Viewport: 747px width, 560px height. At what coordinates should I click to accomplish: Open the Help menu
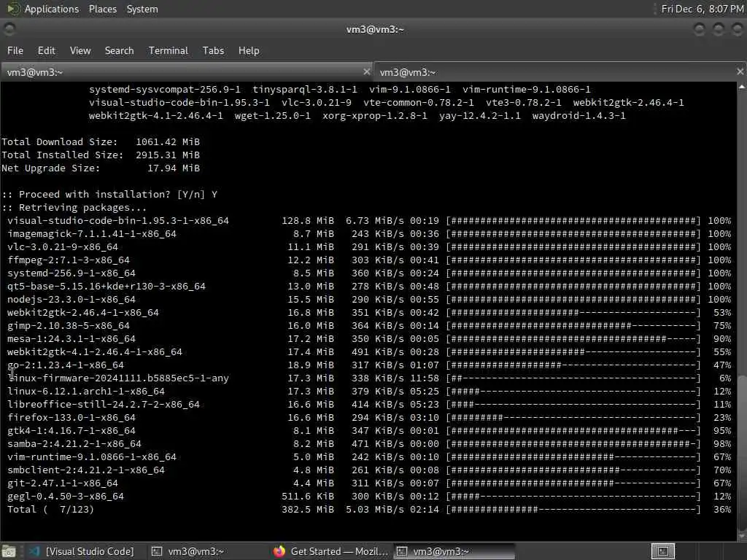(x=249, y=50)
